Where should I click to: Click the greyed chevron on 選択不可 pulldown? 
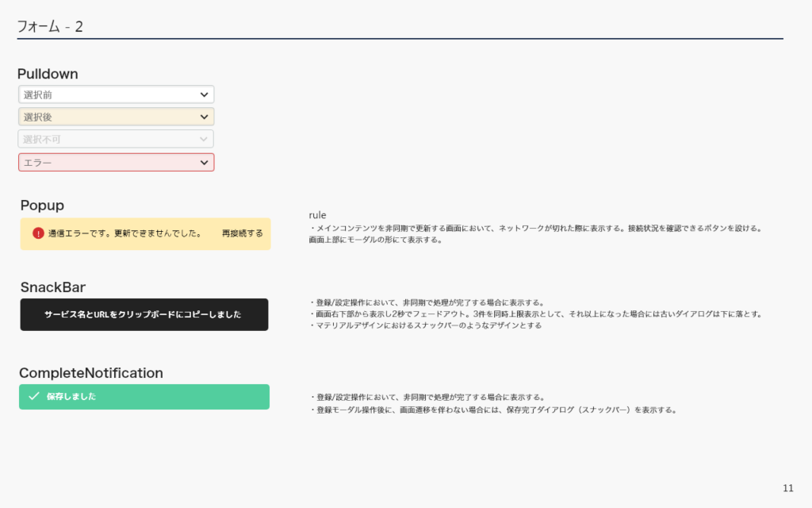click(204, 139)
